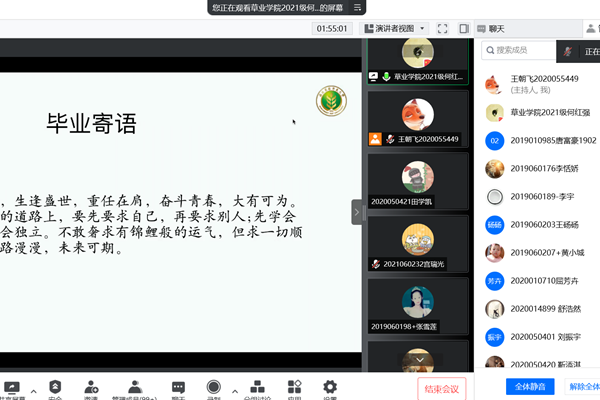
Task: Start recording with the record icon
Action: 213,388
